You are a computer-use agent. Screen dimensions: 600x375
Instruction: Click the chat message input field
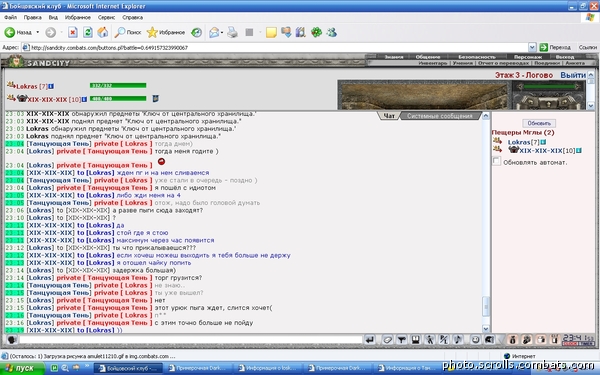(191, 339)
